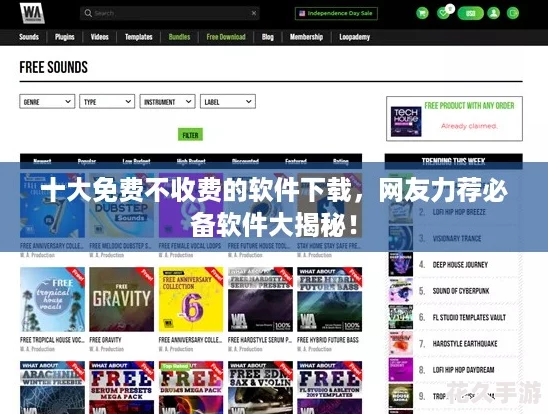
Task: Open the Bundles menu
Action: coord(179,37)
